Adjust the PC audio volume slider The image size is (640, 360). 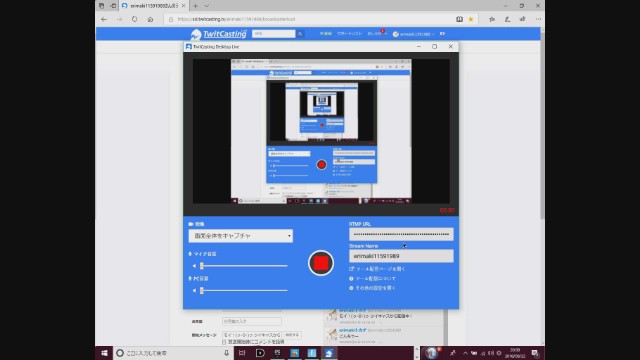click(x=244, y=290)
